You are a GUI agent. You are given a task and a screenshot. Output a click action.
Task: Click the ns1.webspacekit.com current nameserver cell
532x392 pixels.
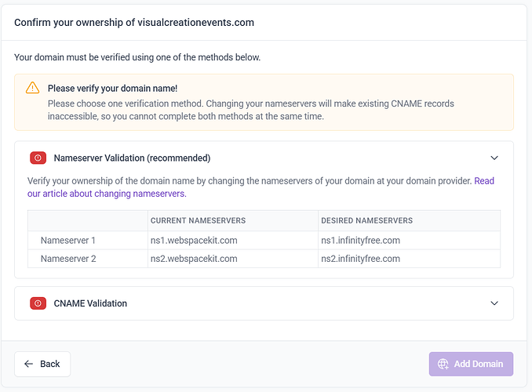194,240
